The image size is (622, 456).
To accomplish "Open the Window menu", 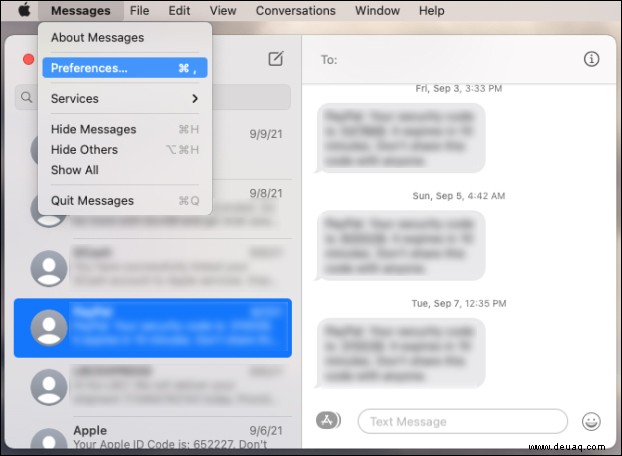I will tap(377, 11).
